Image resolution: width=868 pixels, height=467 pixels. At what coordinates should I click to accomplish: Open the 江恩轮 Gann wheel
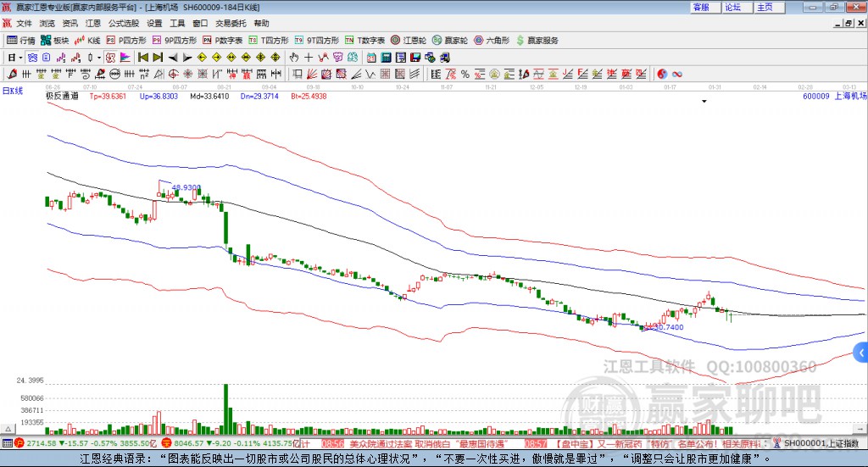tap(409, 41)
